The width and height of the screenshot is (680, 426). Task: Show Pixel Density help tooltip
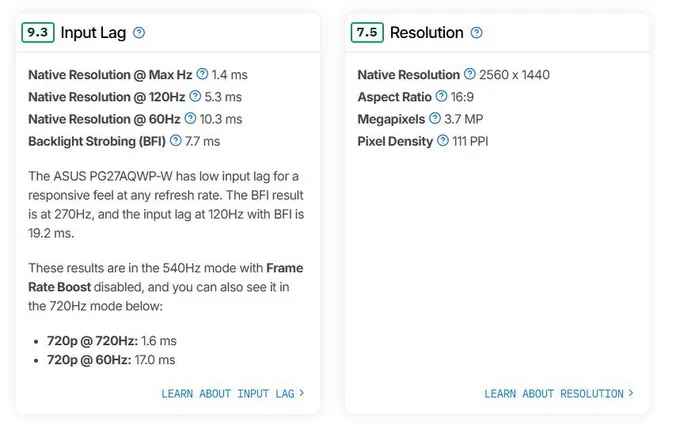[442, 141]
